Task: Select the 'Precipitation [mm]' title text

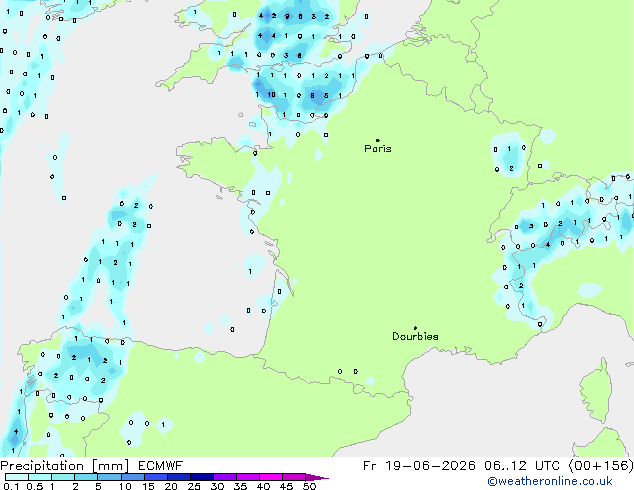Action: coord(65,466)
